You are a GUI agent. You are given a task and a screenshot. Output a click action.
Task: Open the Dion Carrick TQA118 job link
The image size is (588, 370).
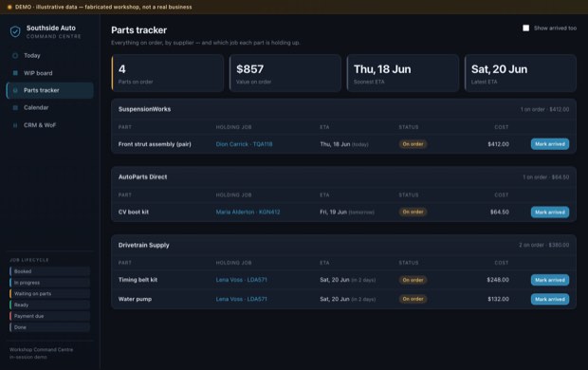(x=244, y=144)
